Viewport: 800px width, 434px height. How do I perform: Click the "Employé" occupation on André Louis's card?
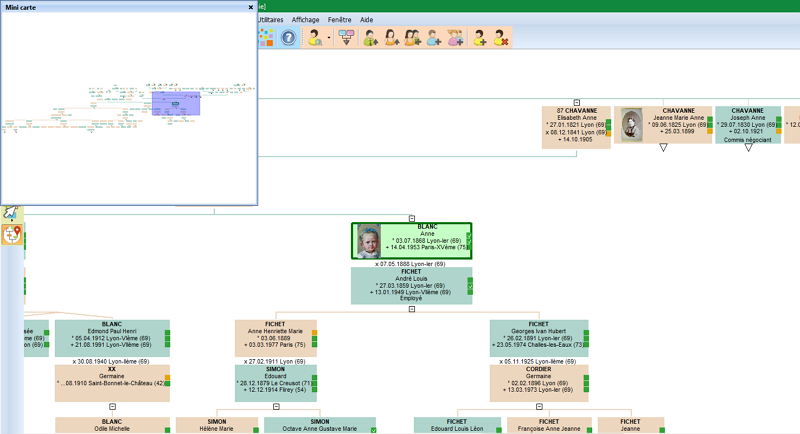[411, 299]
